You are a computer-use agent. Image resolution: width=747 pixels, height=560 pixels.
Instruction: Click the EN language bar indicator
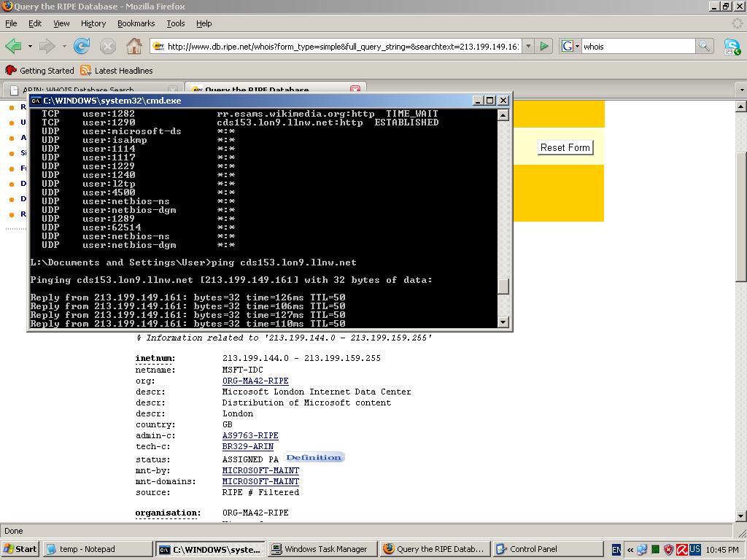(616, 550)
